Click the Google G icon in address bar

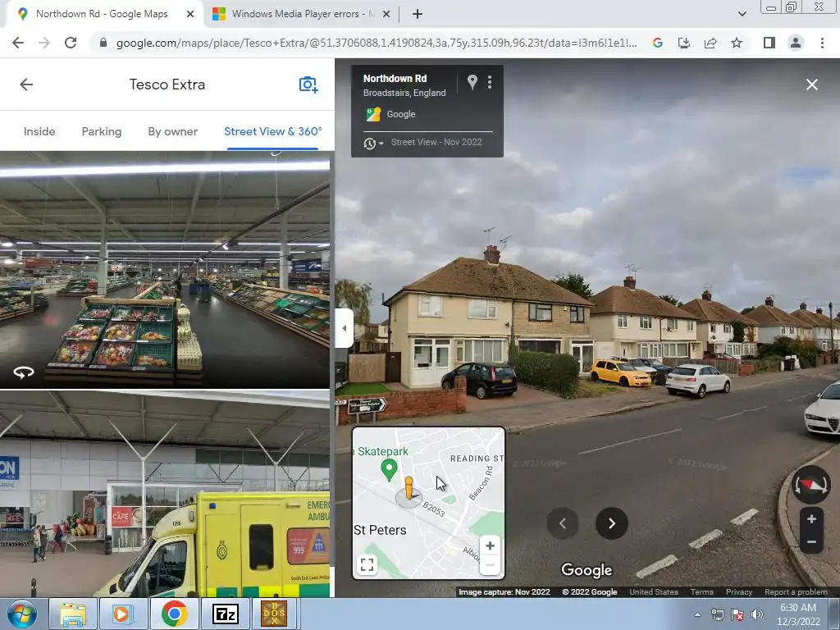click(x=658, y=43)
